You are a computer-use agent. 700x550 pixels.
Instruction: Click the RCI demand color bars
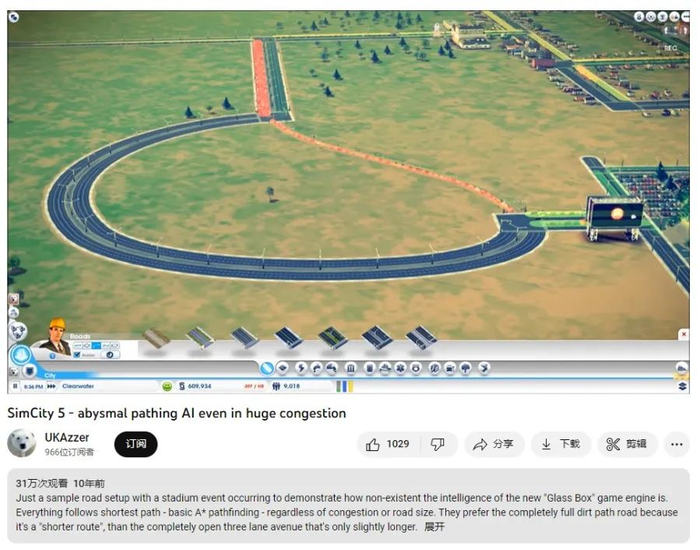click(x=344, y=386)
